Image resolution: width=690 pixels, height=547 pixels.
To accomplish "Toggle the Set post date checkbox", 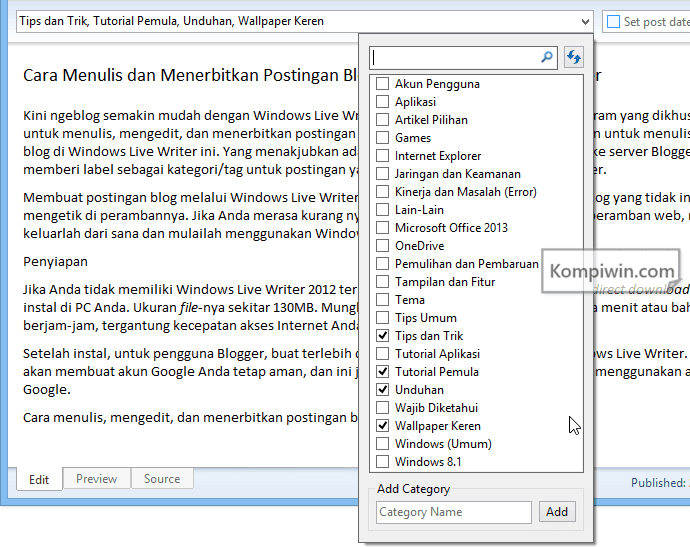I will click(x=613, y=22).
